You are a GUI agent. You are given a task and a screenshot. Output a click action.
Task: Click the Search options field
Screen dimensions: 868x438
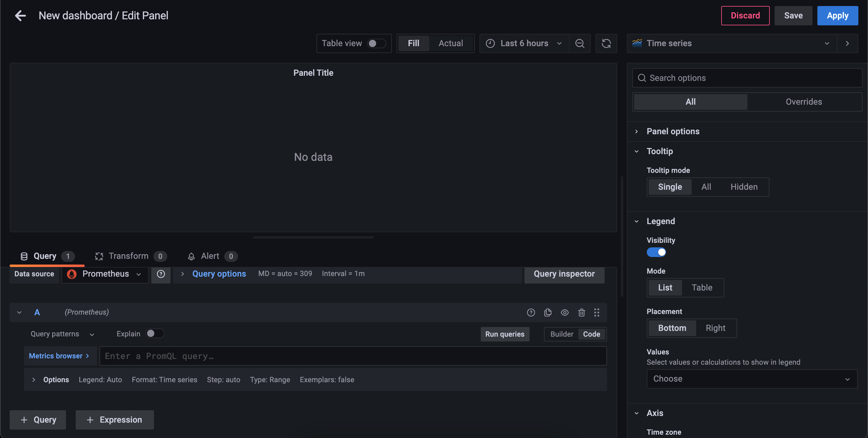747,78
